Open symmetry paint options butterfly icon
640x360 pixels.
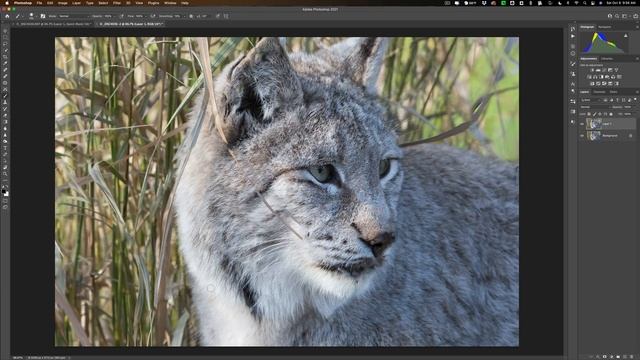click(226, 16)
